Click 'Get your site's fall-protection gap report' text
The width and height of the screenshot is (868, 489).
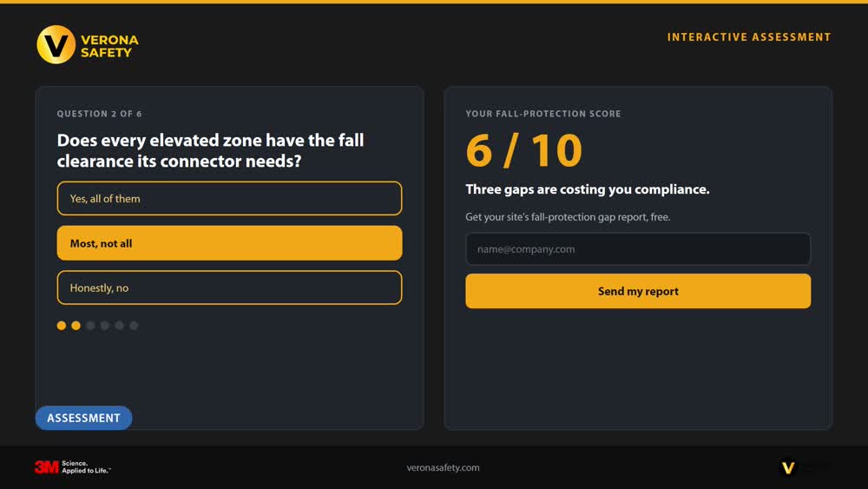coord(568,217)
